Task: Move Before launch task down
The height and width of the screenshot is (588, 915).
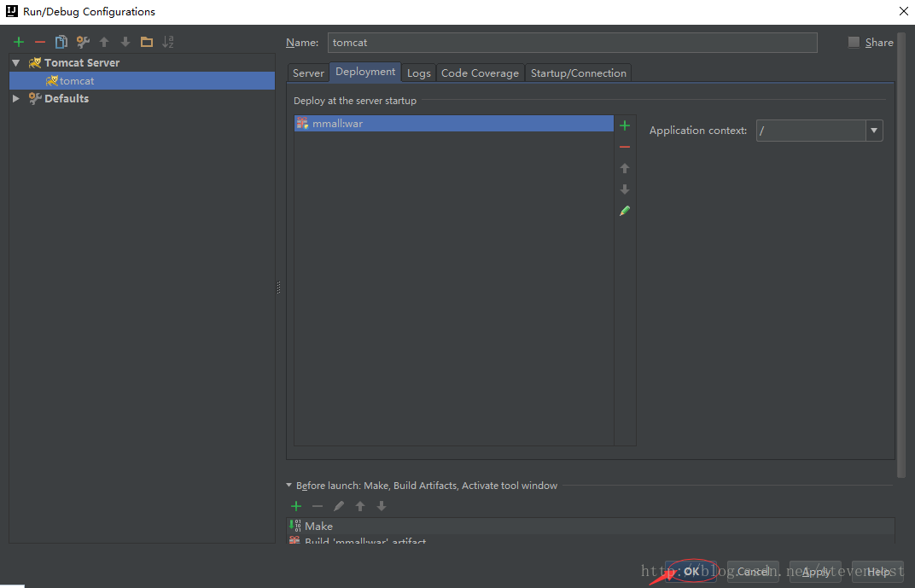Action: click(x=381, y=506)
